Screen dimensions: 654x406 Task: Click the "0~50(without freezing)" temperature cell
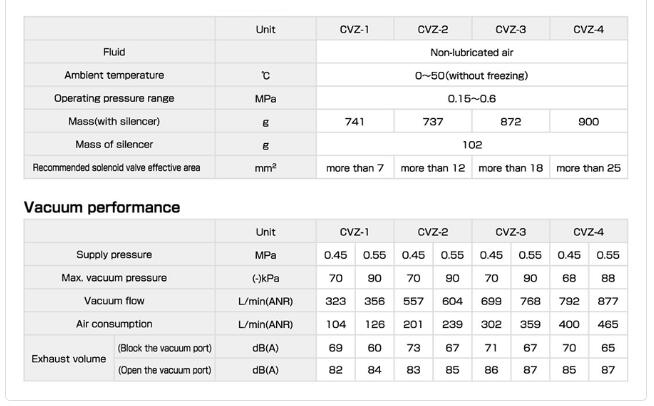coord(472,75)
